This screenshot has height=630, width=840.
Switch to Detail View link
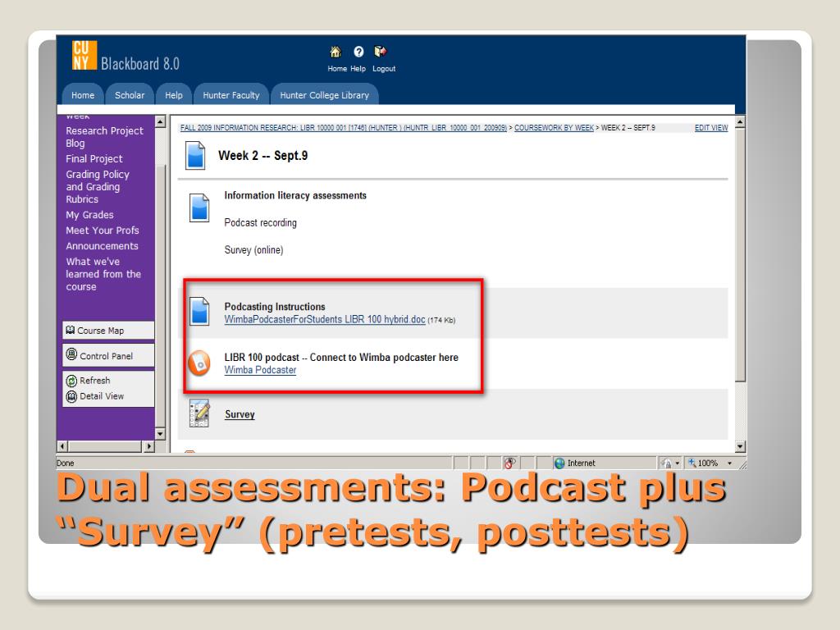[102, 396]
